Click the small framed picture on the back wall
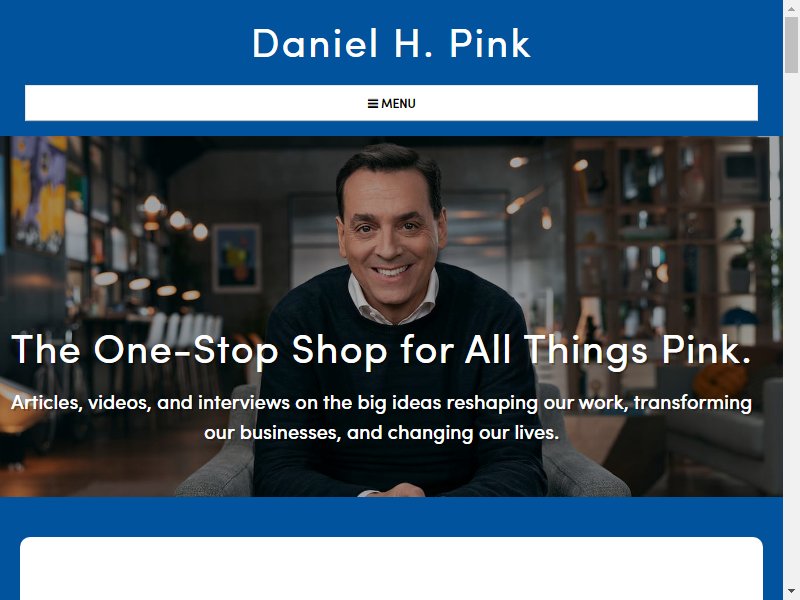This screenshot has height=600, width=800. coord(237,258)
